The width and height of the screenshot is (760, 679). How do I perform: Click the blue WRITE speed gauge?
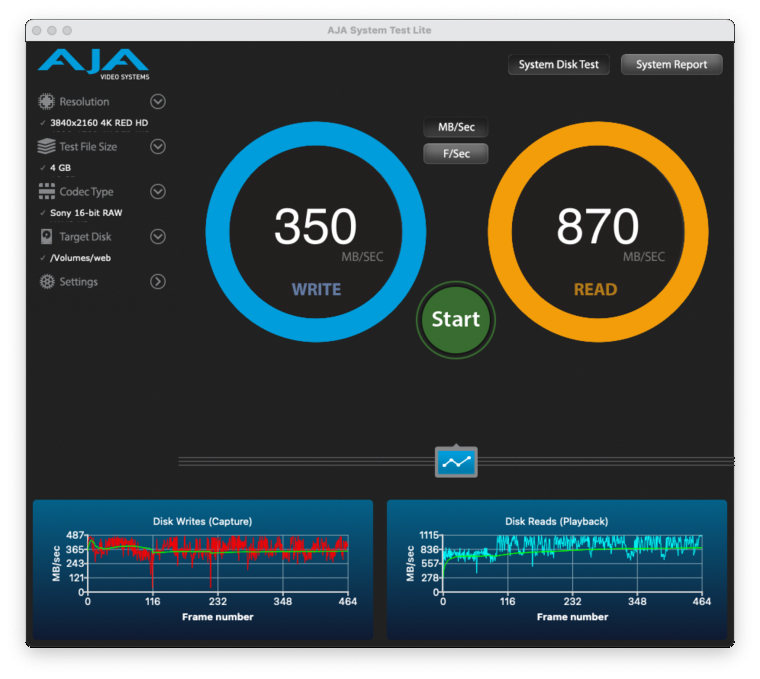tap(316, 232)
